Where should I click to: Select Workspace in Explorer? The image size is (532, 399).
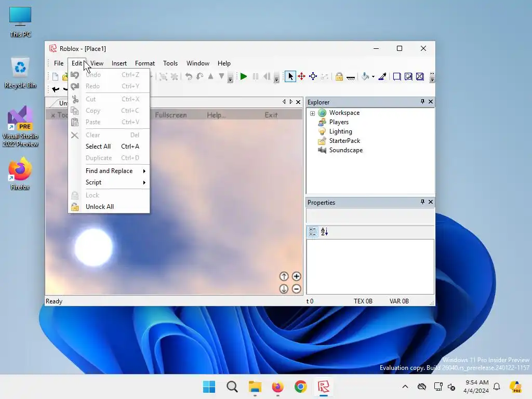click(344, 113)
